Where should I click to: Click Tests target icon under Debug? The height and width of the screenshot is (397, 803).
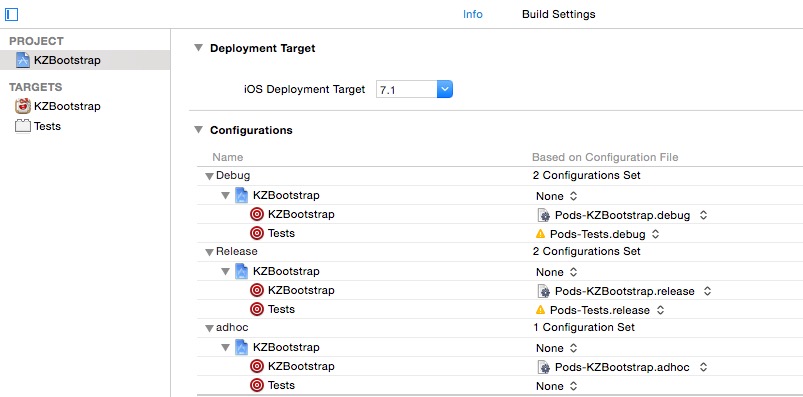pos(257,233)
